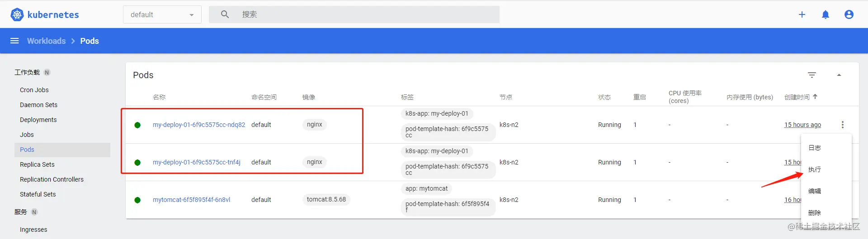868x239 pixels.
Task: Click the plus create-resource icon
Action: 802,14
